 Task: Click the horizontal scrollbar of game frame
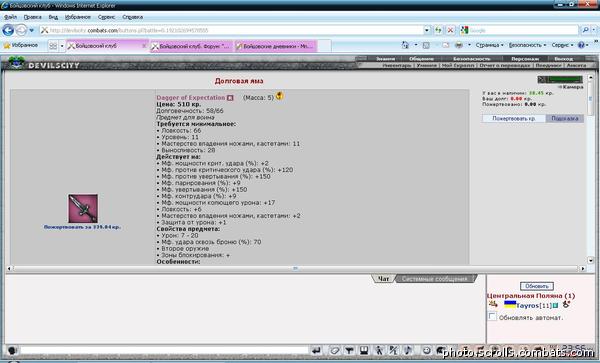pos(295,269)
